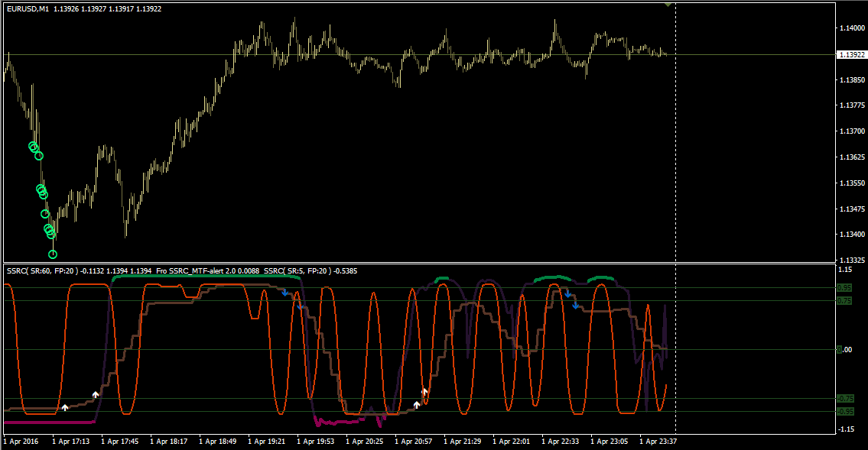Viewport: 868px width, 450px height.
Task: Click the 1 Apr 23:05 time axis label
Action: click(x=609, y=442)
